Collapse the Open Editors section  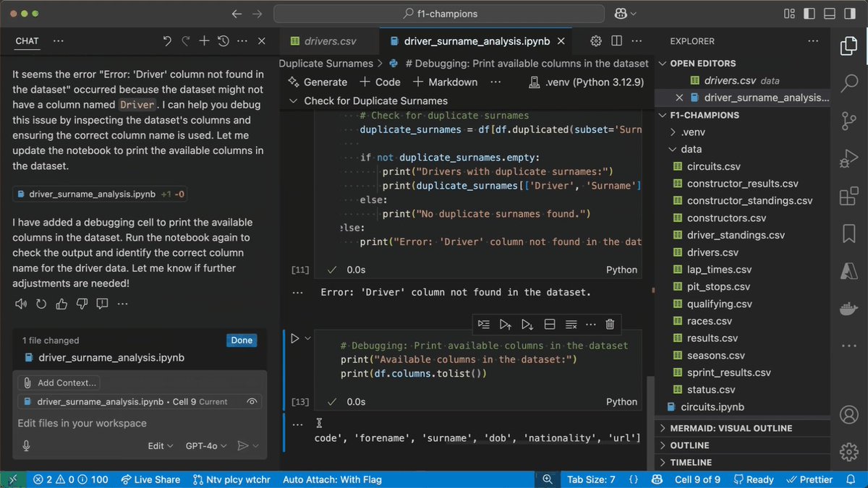742,64
